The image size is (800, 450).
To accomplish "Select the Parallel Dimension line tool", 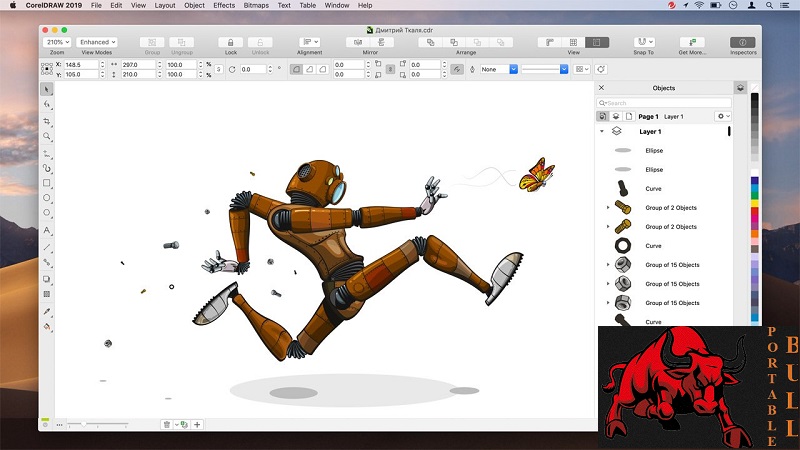I will pyautogui.click(x=46, y=247).
